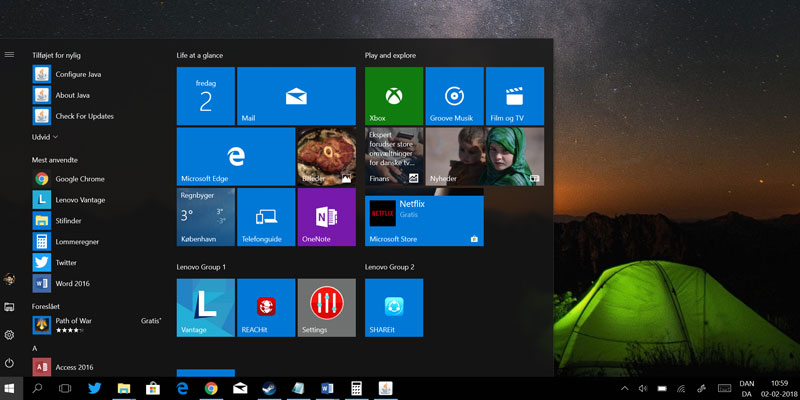Show hidden system tray icons
This screenshot has width=800, height=400.
click(x=624, y=389)
